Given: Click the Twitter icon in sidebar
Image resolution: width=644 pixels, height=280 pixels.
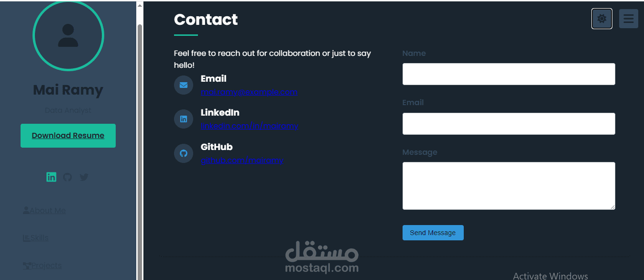Looking at the screenshot, I should [x=84, y=177].
